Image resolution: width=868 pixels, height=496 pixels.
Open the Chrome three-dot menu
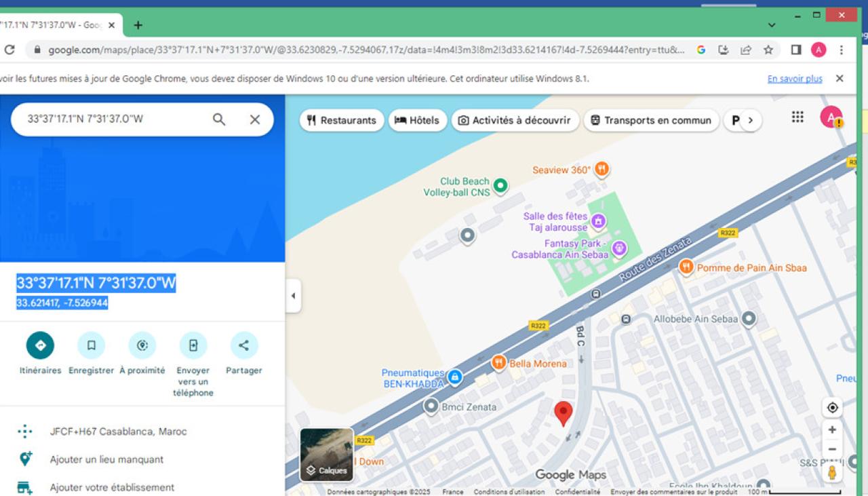(x=842, y=50)
